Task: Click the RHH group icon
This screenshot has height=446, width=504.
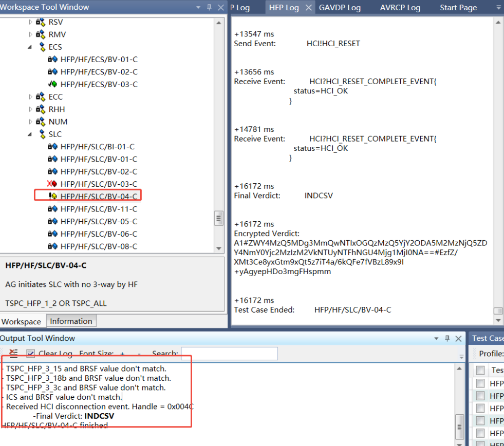Action: pos(41,109)
